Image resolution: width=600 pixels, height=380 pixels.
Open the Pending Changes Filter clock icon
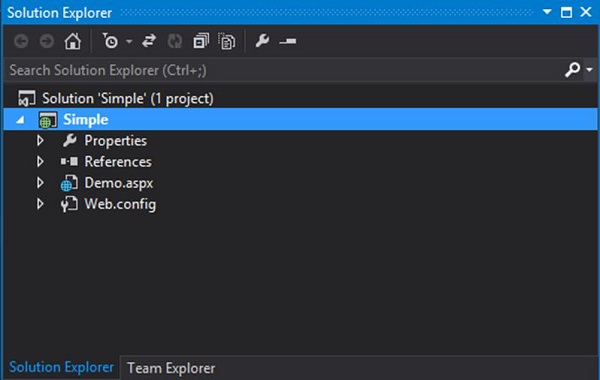[x=110, y=41]
